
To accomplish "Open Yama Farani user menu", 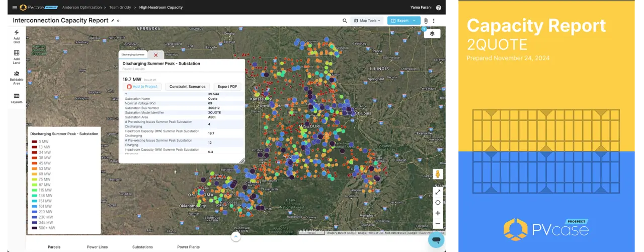I will (421, 8).
